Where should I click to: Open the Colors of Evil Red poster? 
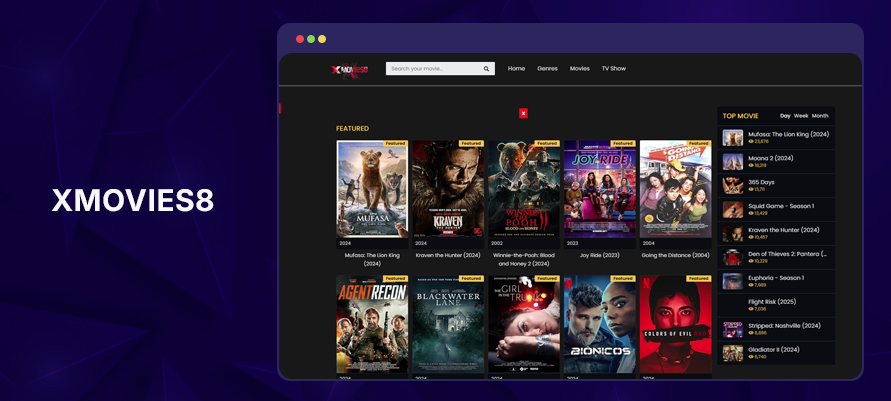click(x=676, y=324)
